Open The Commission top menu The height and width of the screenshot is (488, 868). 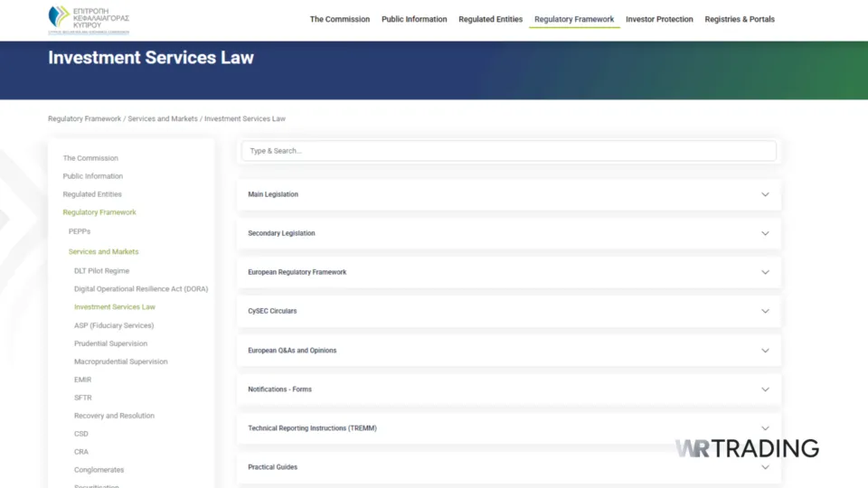click(339, 19)
